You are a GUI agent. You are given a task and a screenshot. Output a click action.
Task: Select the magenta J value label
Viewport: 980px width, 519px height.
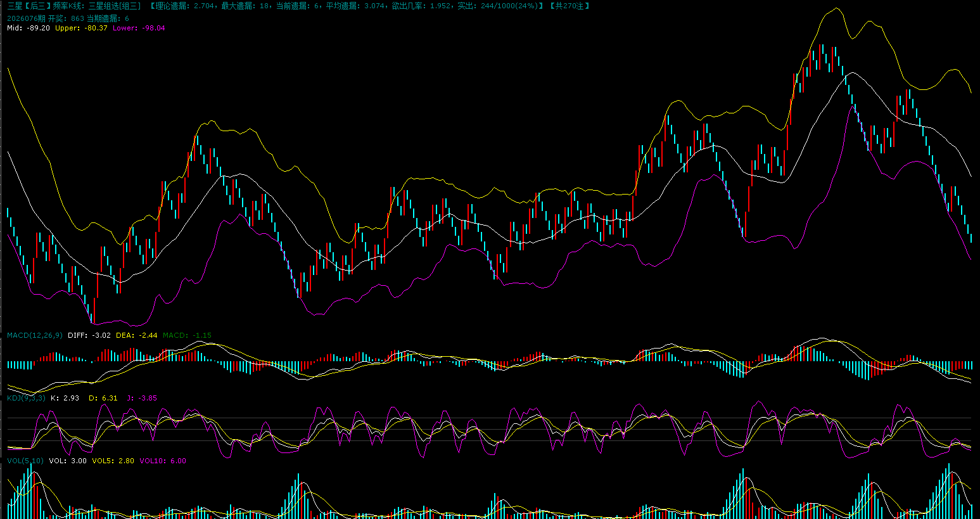point(142,398)
